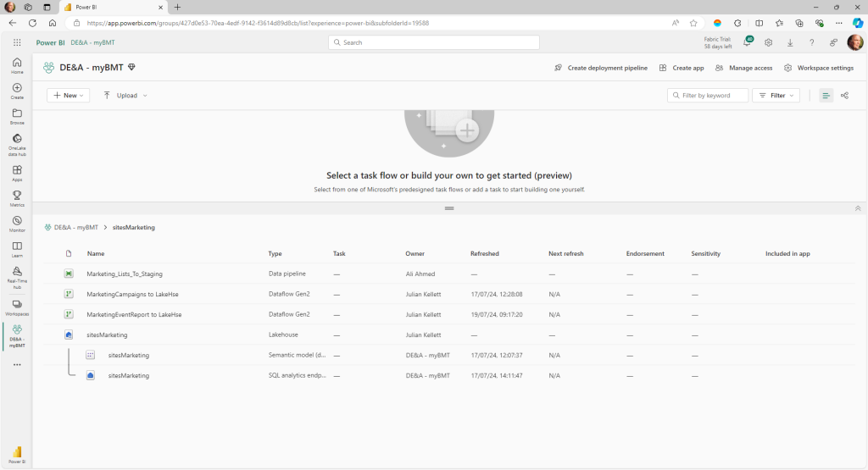The image size is (868, 470).
Task: Open the Upload dropdown menu
Action: [125, 96]
